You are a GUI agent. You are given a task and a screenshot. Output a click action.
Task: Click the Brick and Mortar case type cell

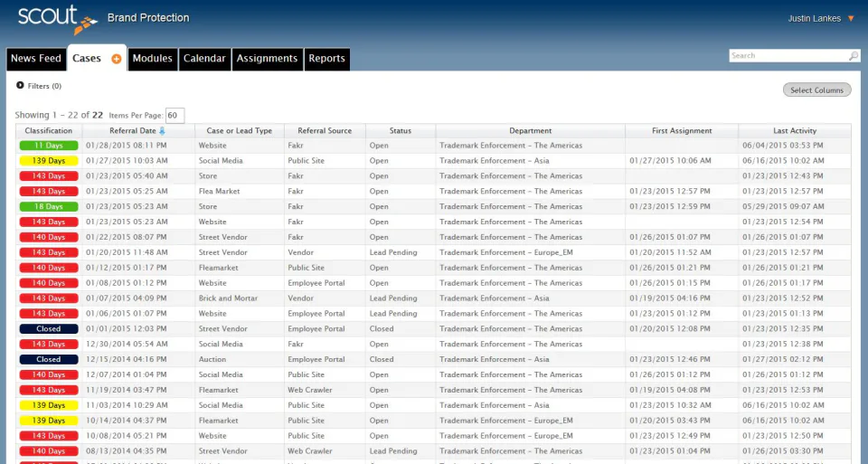pyautogui.click(x=228, y=298)
